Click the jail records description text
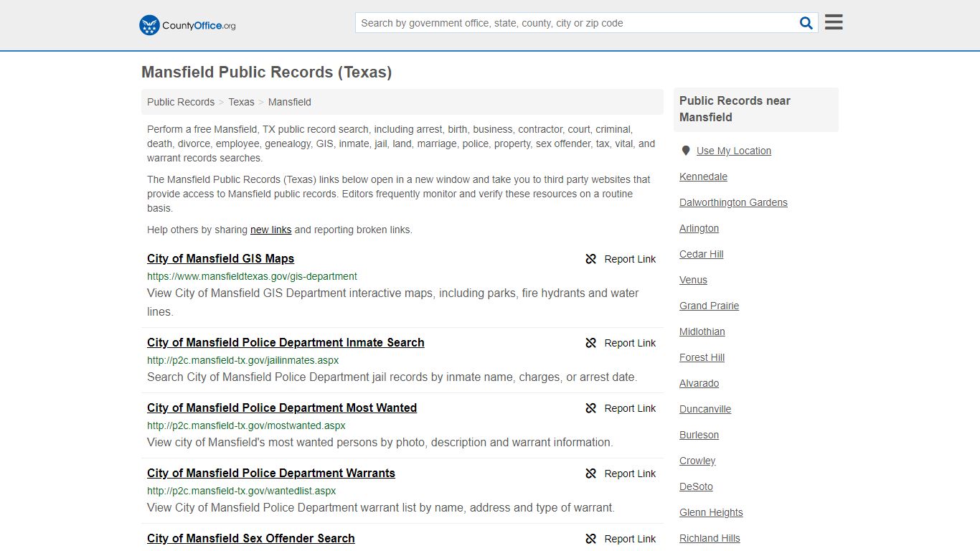The width and height of the screenshot is (980, 551). (392, 377)
